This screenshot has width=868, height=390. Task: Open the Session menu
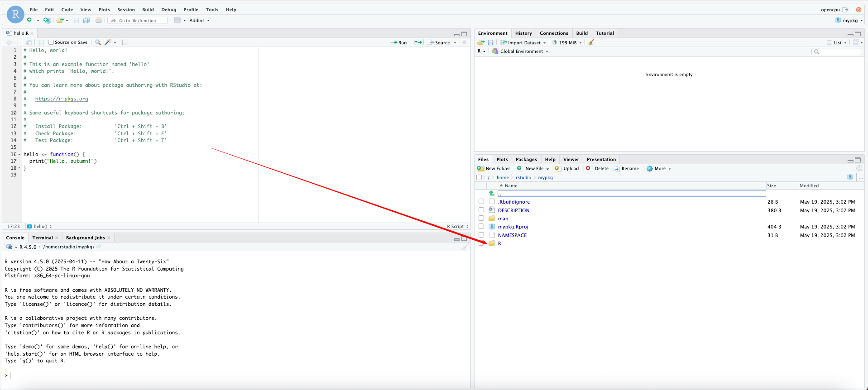coord(126,10)
